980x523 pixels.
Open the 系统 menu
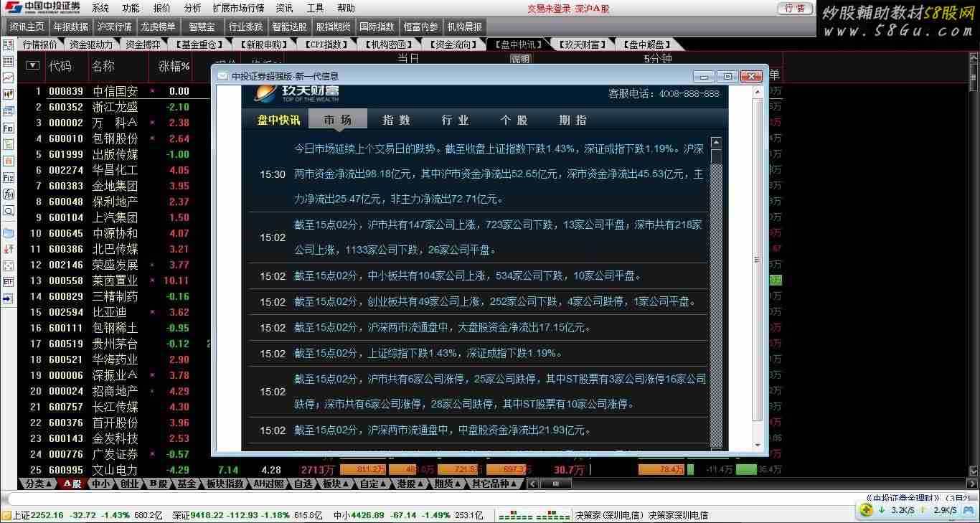[x=100, y=8]
